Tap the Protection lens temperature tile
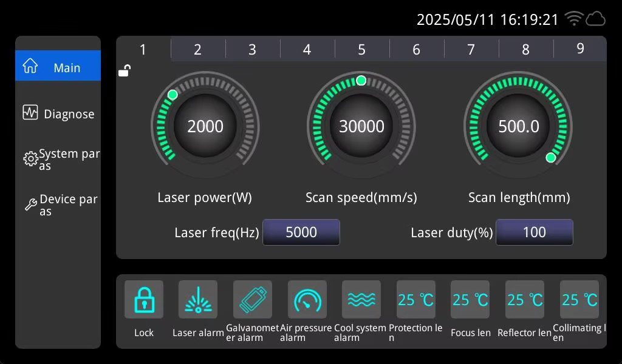 (x=415, y=300)
